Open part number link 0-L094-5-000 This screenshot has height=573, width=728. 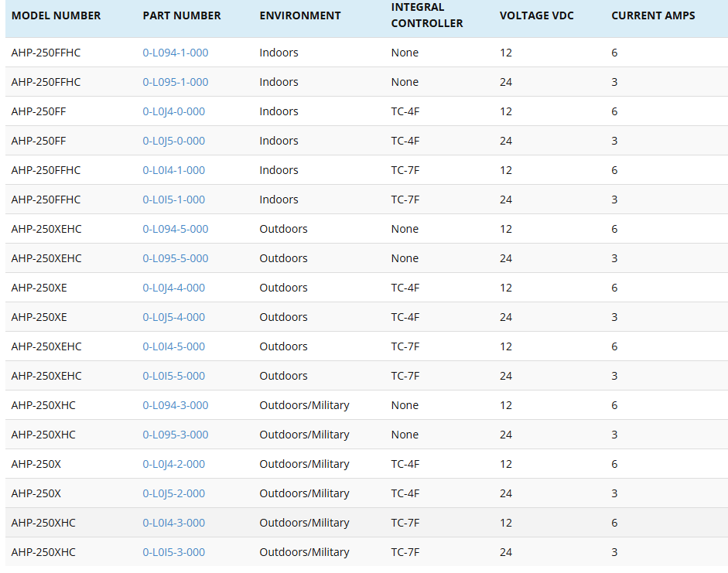pos(175,229)
